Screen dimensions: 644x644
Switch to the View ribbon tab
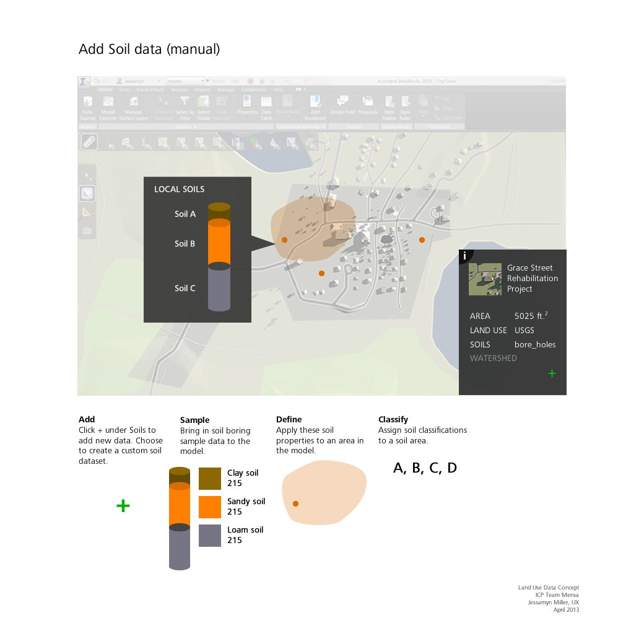(124, 90)
